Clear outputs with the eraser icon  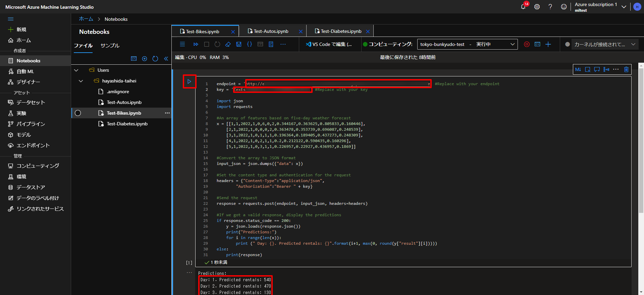point(228,44)
